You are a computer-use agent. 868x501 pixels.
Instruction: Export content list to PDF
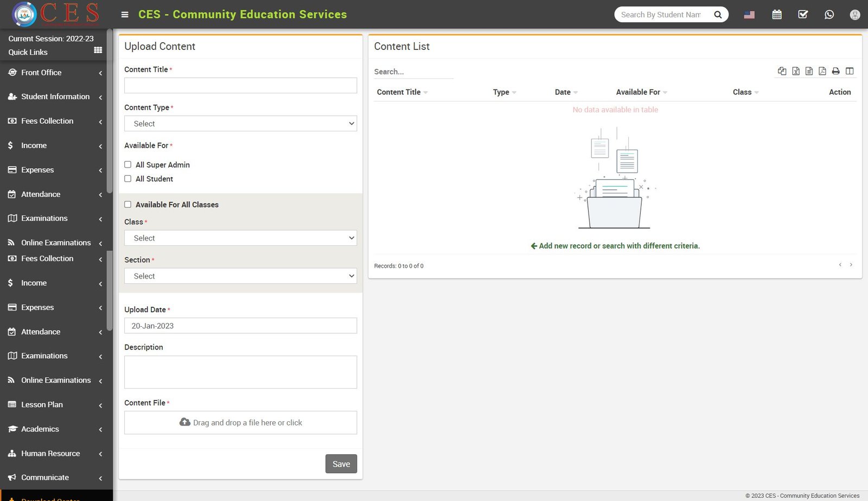(822, 71)
